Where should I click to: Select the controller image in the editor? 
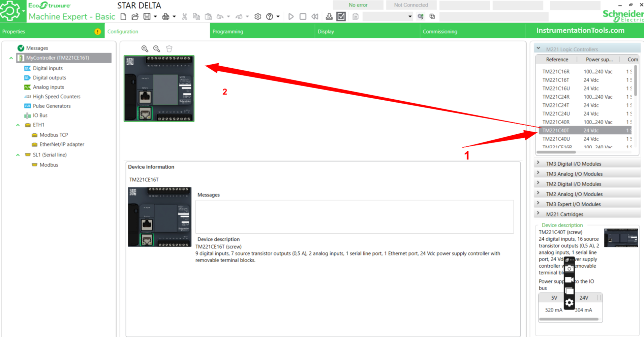[x=159, y=89]
